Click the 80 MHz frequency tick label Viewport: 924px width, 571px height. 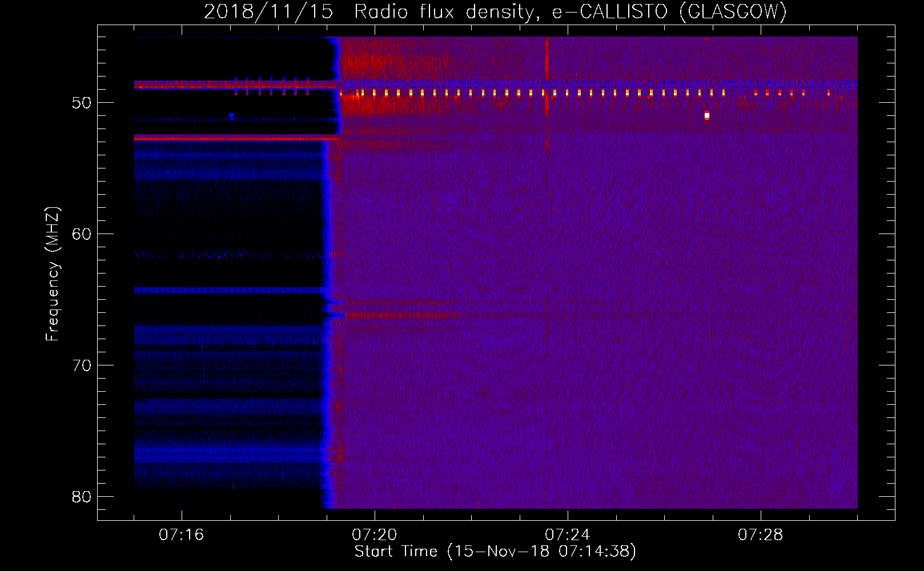click(x=82, y=497)
